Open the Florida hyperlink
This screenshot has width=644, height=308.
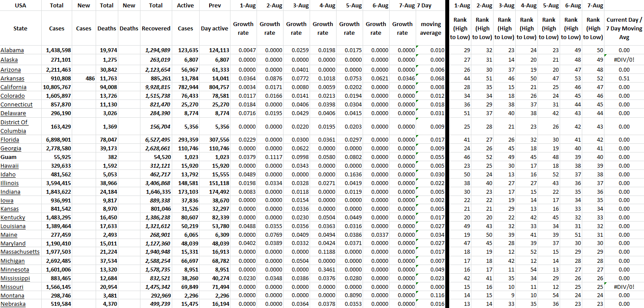(10, 140)
